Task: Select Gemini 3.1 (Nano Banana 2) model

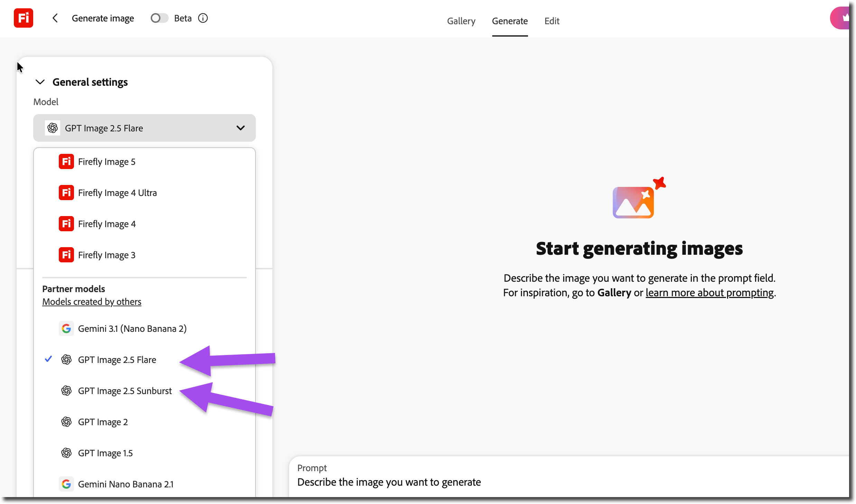Action: [145, 328]
